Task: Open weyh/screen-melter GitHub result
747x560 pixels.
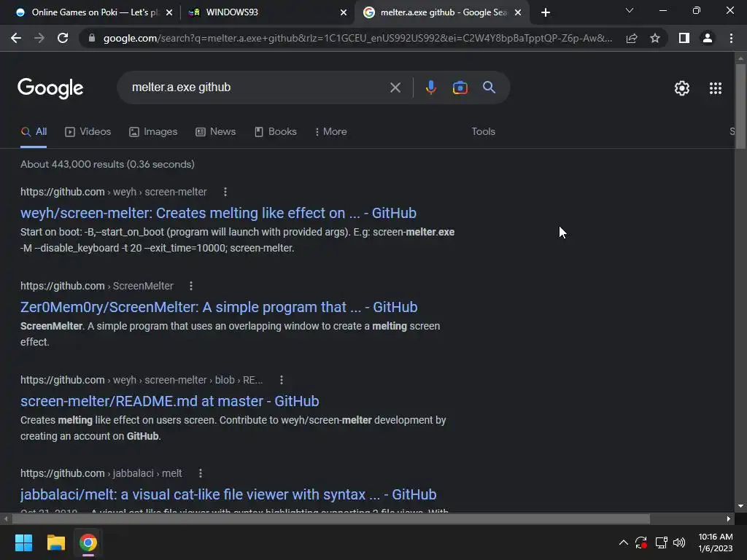Action: (x=218, y=213)
